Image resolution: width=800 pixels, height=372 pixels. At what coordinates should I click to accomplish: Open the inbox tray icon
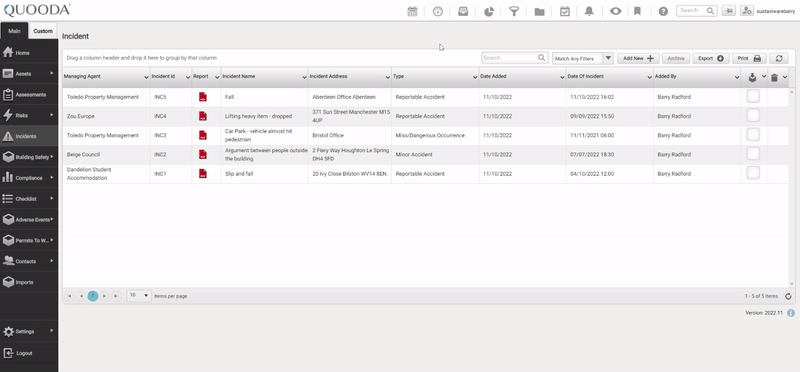463,11
